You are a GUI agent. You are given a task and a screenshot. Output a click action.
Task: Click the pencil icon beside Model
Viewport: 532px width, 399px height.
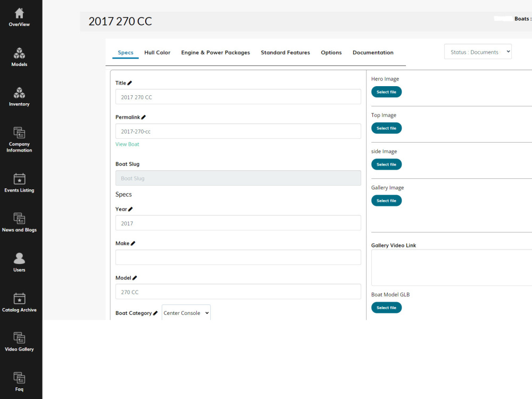click(x=135, y=278)
